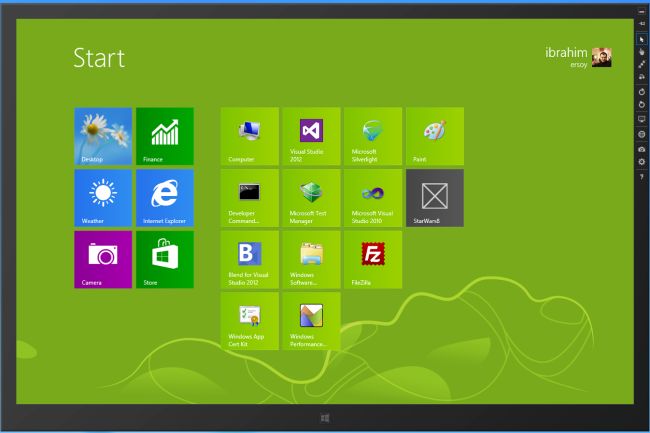Open Windows Software tile with folder icon
Screen dimensions: 650x433
(x=312, y=259)
